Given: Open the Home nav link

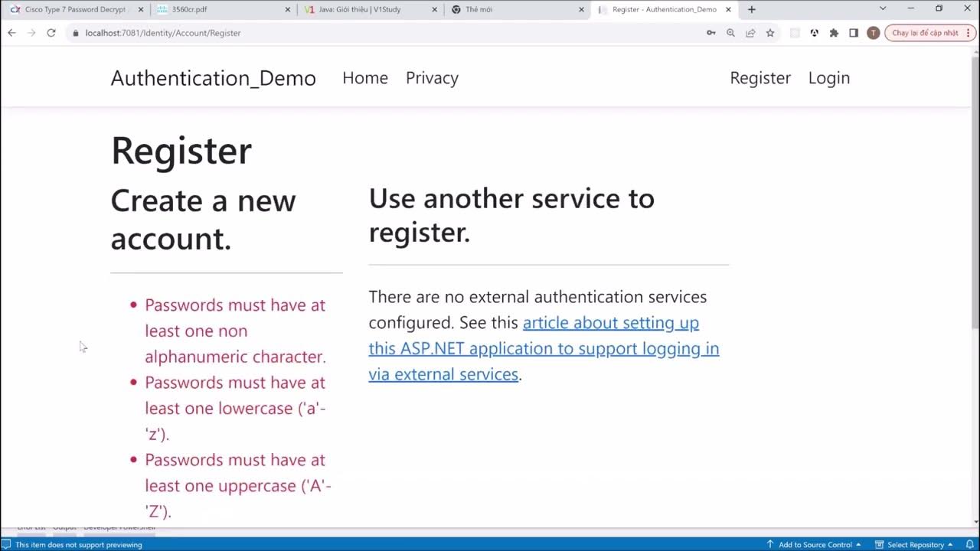Looking at the screenshot, I should click(365, 78).
